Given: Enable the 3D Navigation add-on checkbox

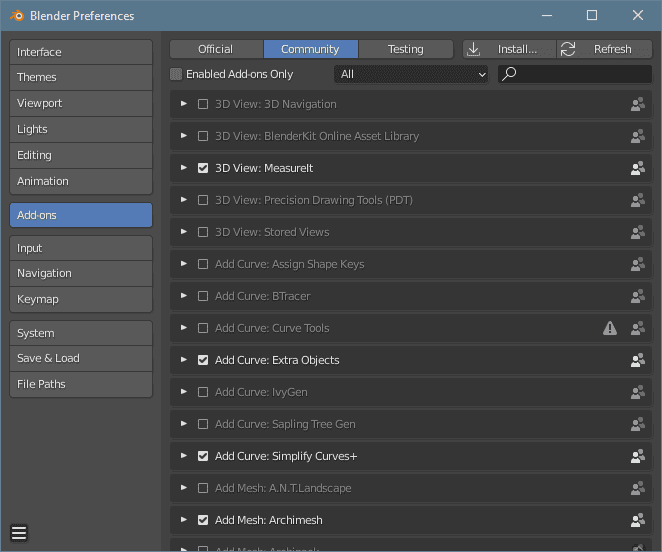Looking at the screenshot, I should point(203,104).
